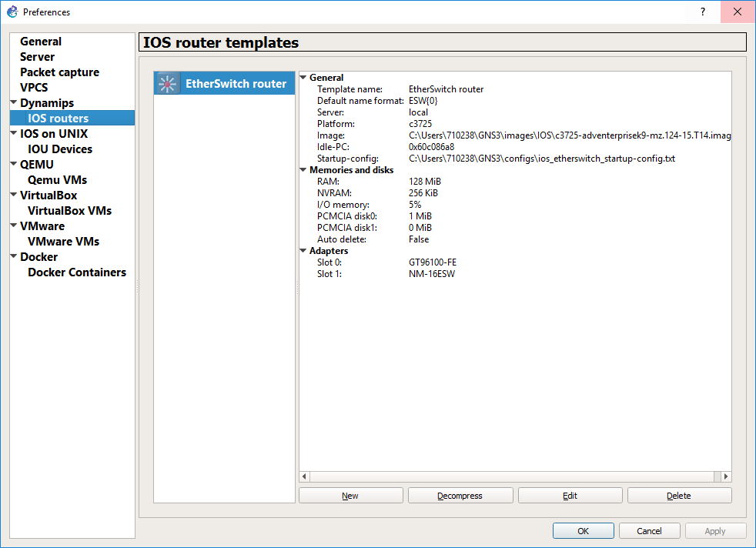Click Cancel button

pyautogui.click(x=649, y=530)
